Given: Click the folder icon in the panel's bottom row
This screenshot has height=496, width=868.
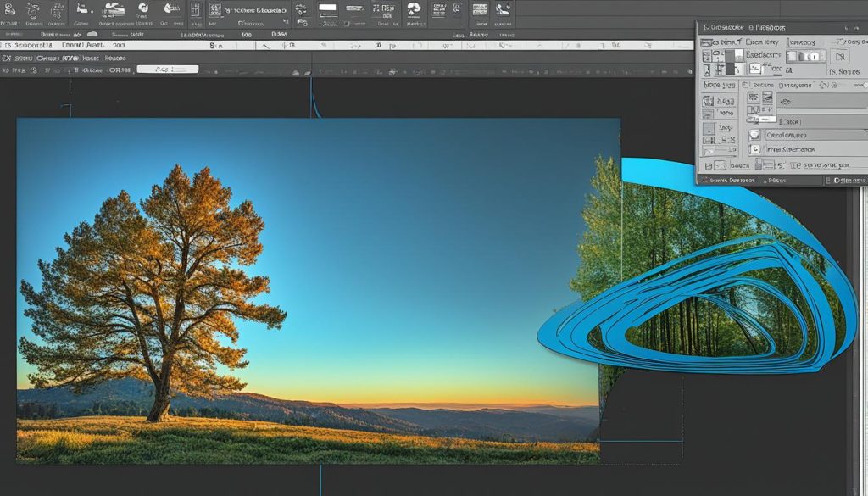Looking at the screenshot, I should click(x=709, y=164).
